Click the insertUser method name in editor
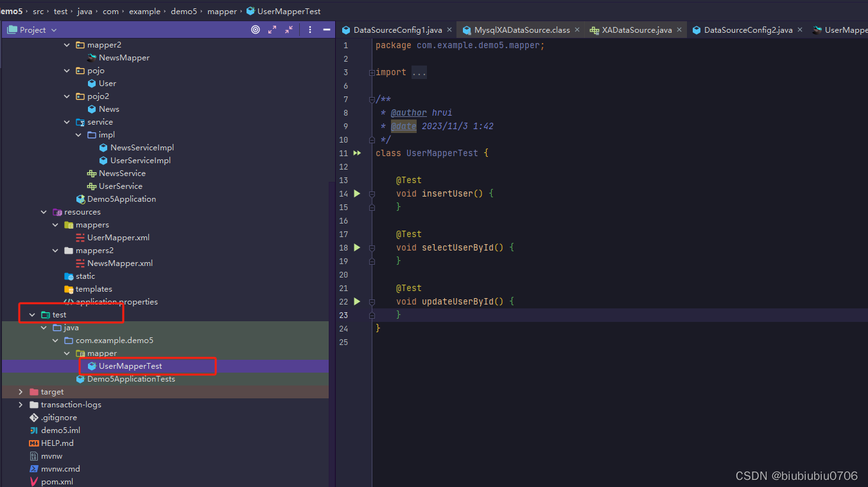Image resolution: width=868 pixels, height=487 pixels. pos(447,193)
